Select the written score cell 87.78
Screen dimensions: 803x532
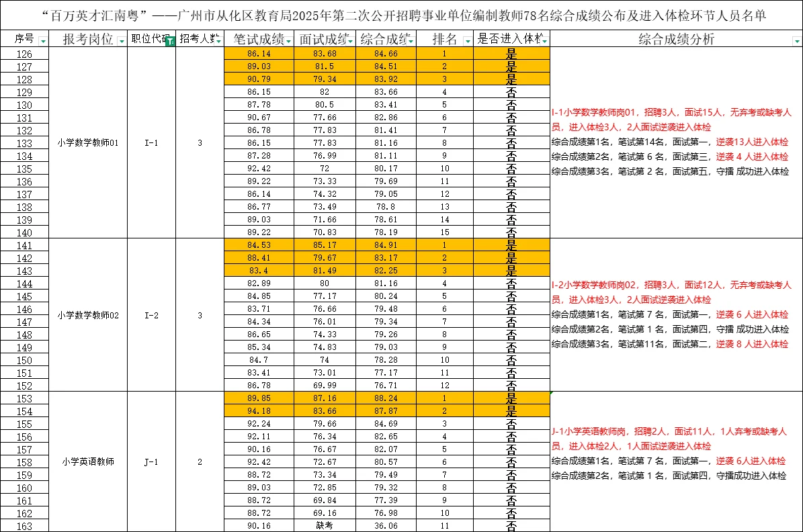259,105
